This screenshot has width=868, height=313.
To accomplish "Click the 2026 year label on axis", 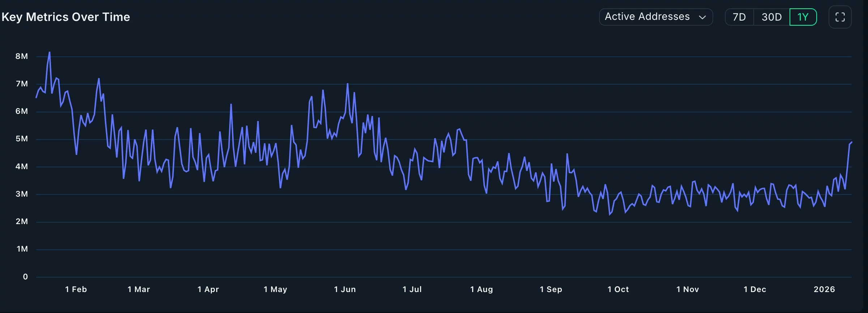I will click(x=824, y=289).
